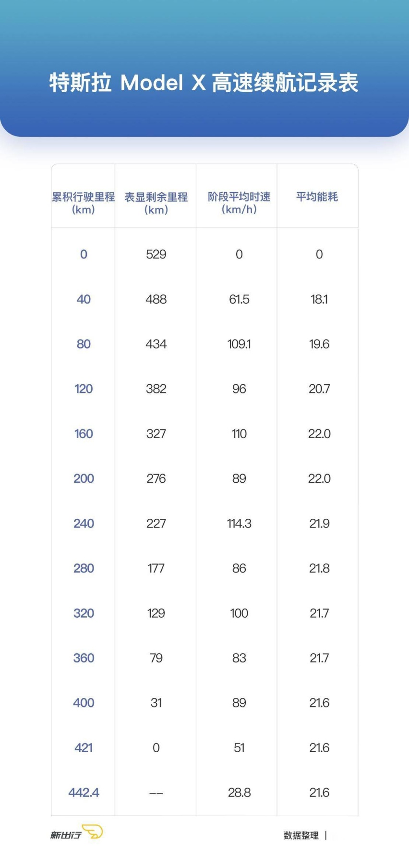The height and width of the screenshot is (868, 409).
Task: Click the 平均能耗 column header
Action: pyautogui.click(x=317, y=196)
